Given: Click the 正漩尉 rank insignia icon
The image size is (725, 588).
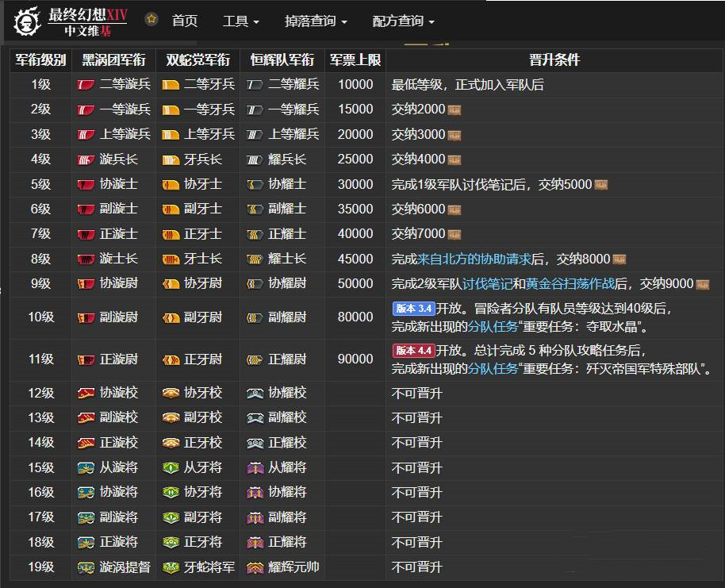Looking at the screenshot, I should pyautogui.click(x=86, y=359).
